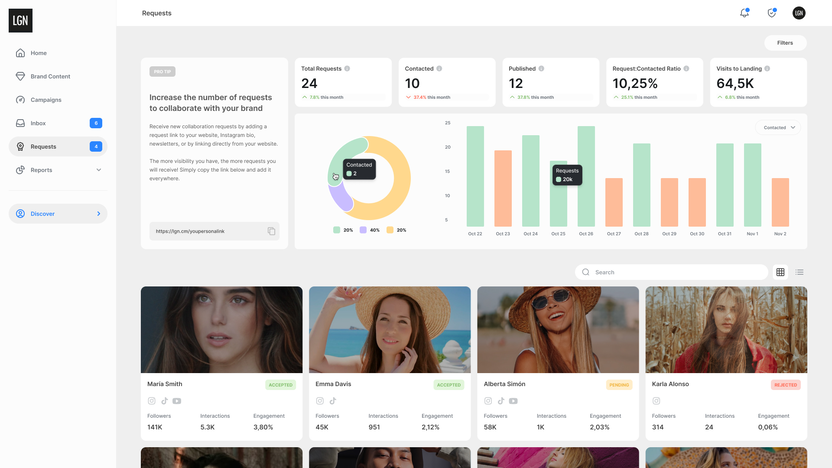Screen dimensions: 832x468
Task: Copy the personal link with copy icon
Action: (x=271, y=231)
